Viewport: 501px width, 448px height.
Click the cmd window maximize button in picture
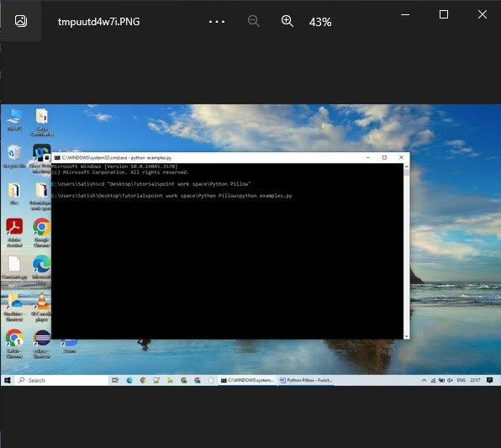click(x=384, y=157)
